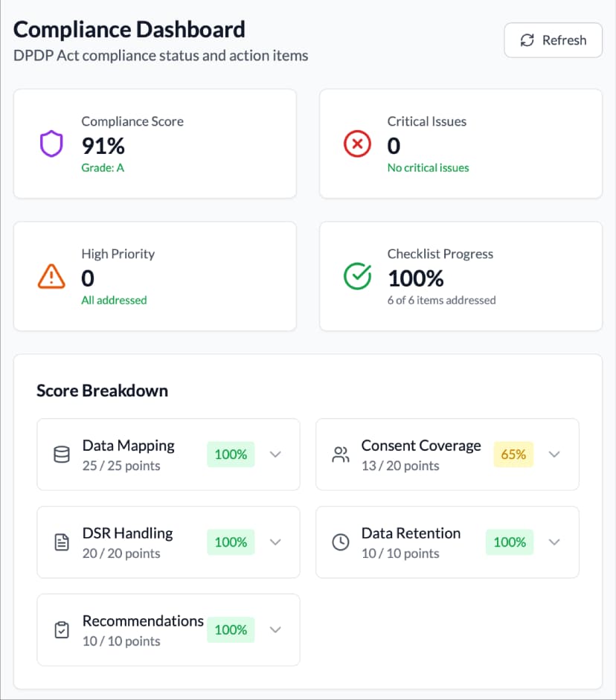Select the Data Mapping database icon
Screen dimensions: 616x700
(60, 455)
